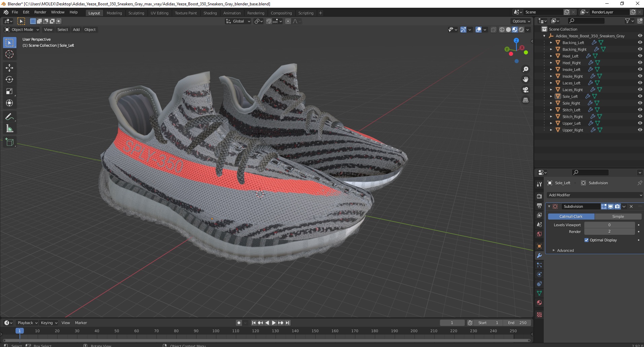Open the Object Mode dropdown
The height and width of the screenshot is (347, 644).
coord(22,30)
